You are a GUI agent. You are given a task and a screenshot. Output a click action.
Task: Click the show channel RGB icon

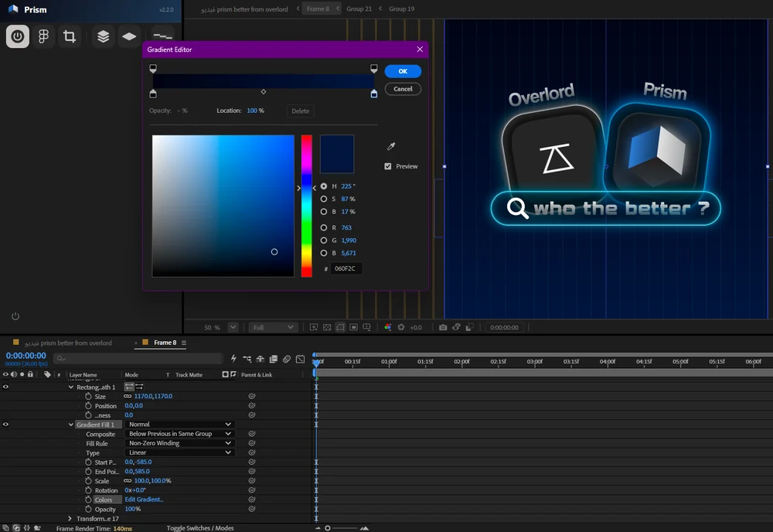point(388,327)
